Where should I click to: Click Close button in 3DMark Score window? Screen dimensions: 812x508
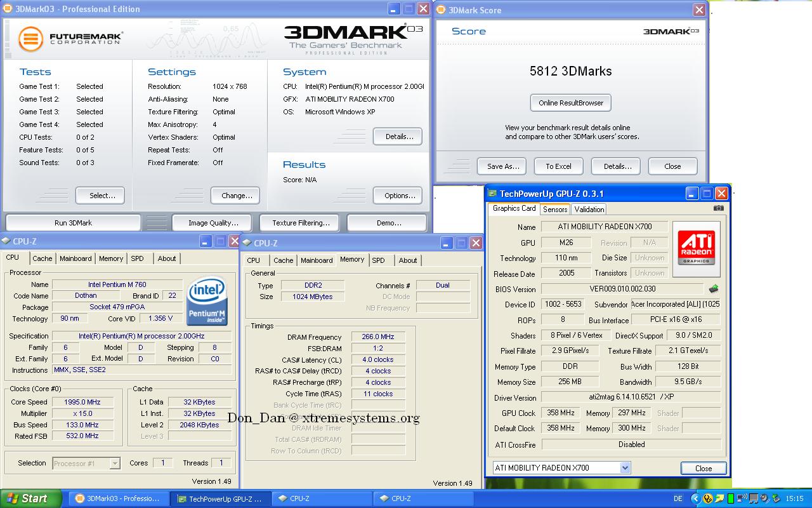672,166
